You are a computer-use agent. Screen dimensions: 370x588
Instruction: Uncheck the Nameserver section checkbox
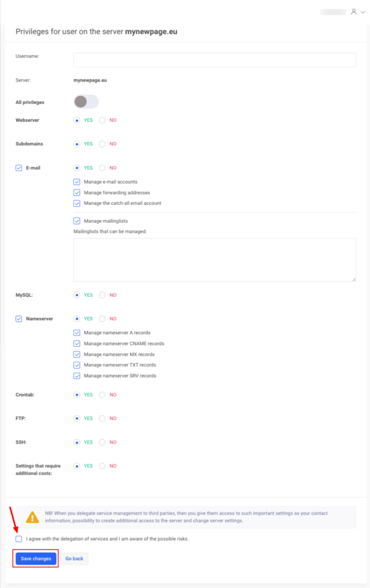pos(19,319)
